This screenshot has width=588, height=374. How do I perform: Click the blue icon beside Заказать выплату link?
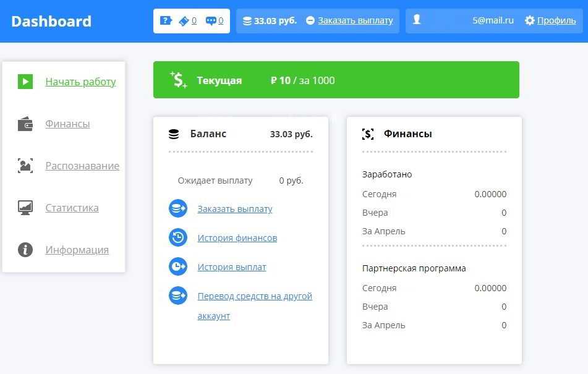click(x=177, y=208)
